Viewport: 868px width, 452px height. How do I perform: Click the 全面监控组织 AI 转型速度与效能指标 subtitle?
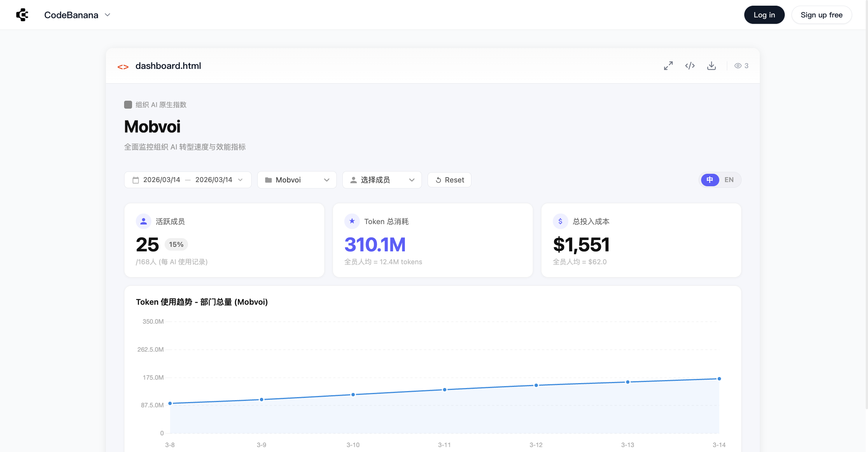(x=185, y=147)
